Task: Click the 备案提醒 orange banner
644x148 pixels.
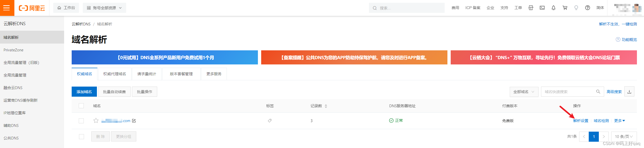Action: click(x=354, y=57)
